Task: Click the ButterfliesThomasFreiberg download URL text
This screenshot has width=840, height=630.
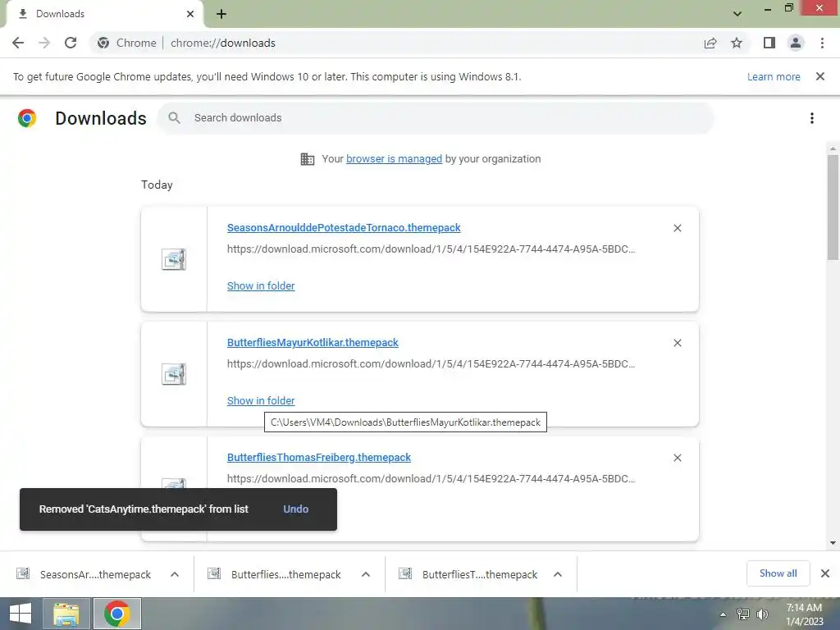Action: click(x=431, y=479)
